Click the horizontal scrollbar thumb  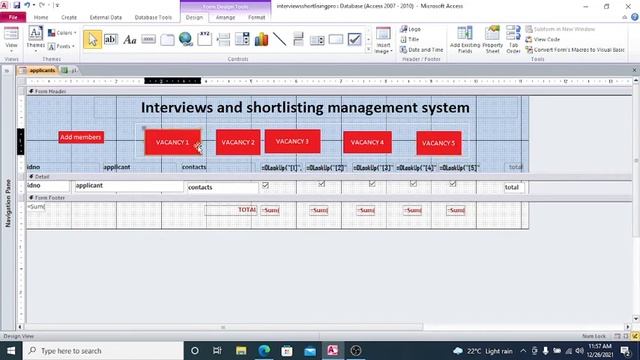click(223, 327)
